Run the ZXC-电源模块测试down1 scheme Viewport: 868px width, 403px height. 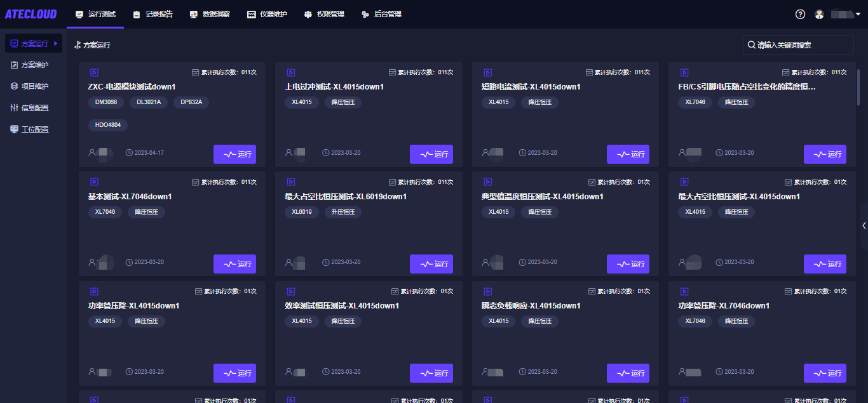(234, 154)
